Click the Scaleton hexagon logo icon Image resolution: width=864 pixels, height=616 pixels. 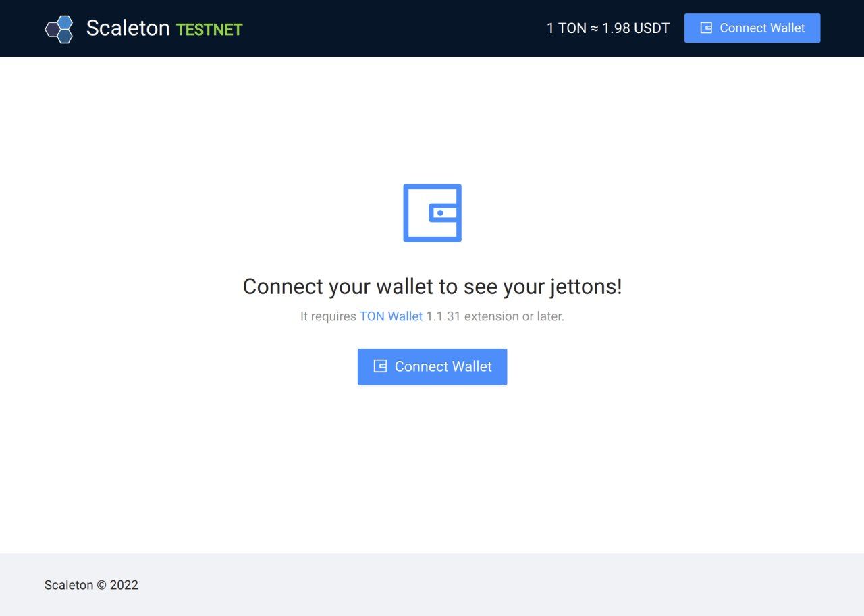(59, 29)
